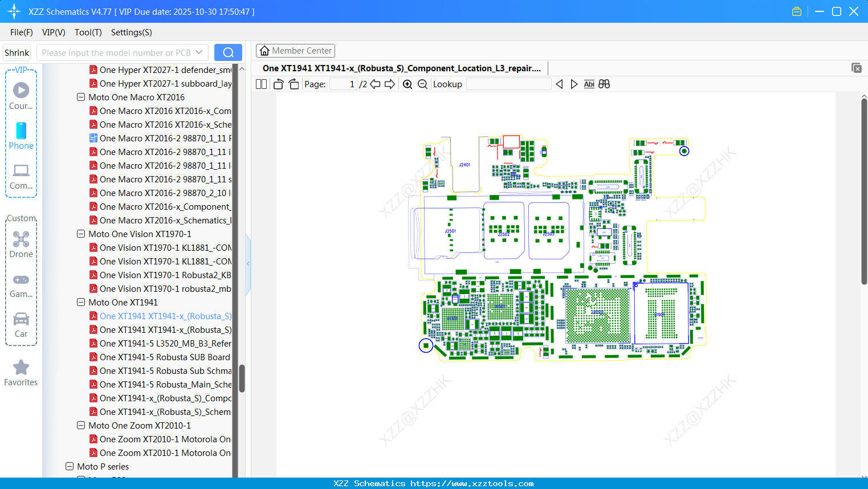Open the Drone category
Viewport: 868px width, 489px height.
click(21, 244)
